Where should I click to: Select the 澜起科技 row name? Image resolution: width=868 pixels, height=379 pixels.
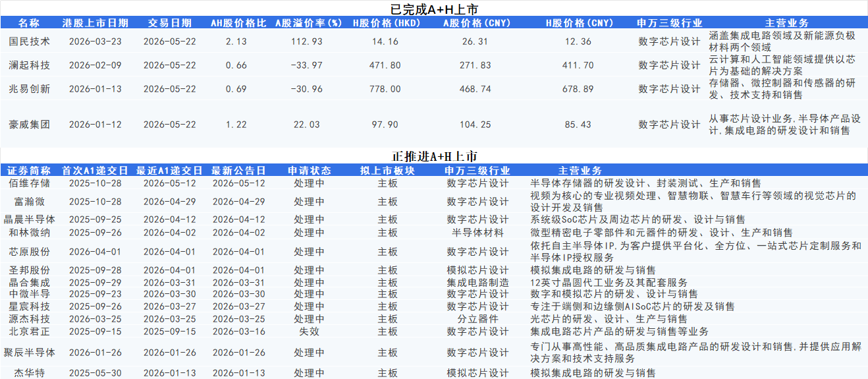[29, 65]
